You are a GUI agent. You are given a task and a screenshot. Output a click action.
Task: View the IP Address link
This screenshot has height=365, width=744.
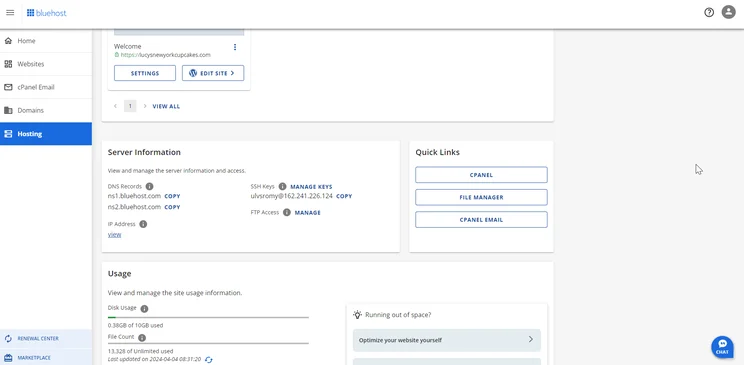coord(114,234)
